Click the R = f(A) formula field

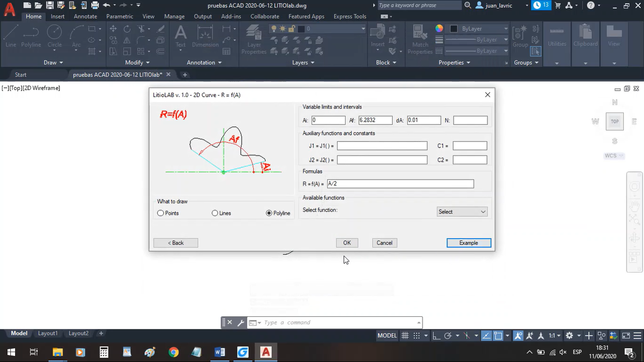click(x=400, y=184)
